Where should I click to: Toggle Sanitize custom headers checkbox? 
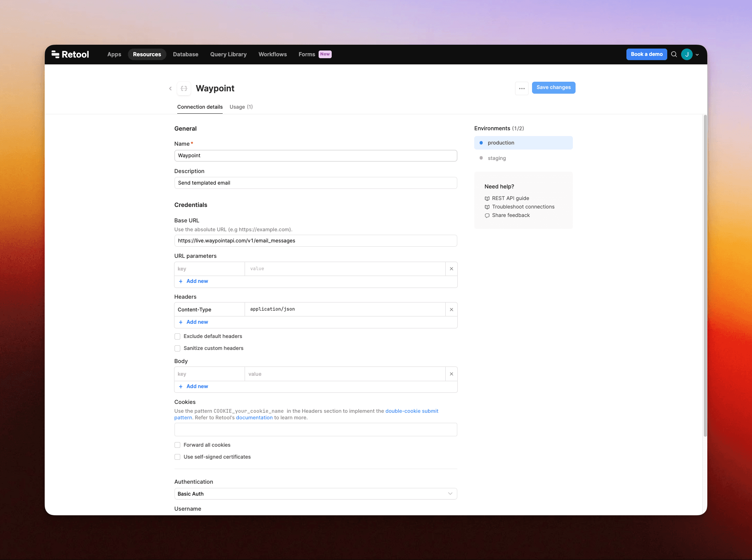pos(178,348)
